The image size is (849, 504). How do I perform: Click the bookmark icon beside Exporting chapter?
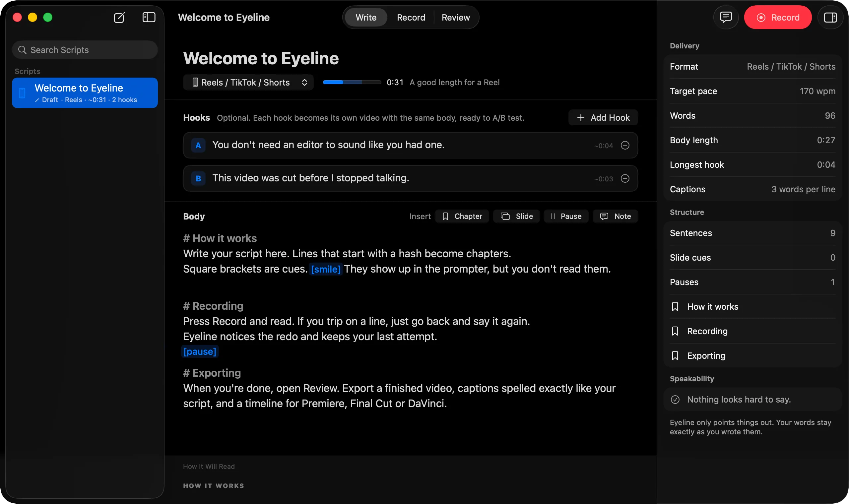coord(675,355)
